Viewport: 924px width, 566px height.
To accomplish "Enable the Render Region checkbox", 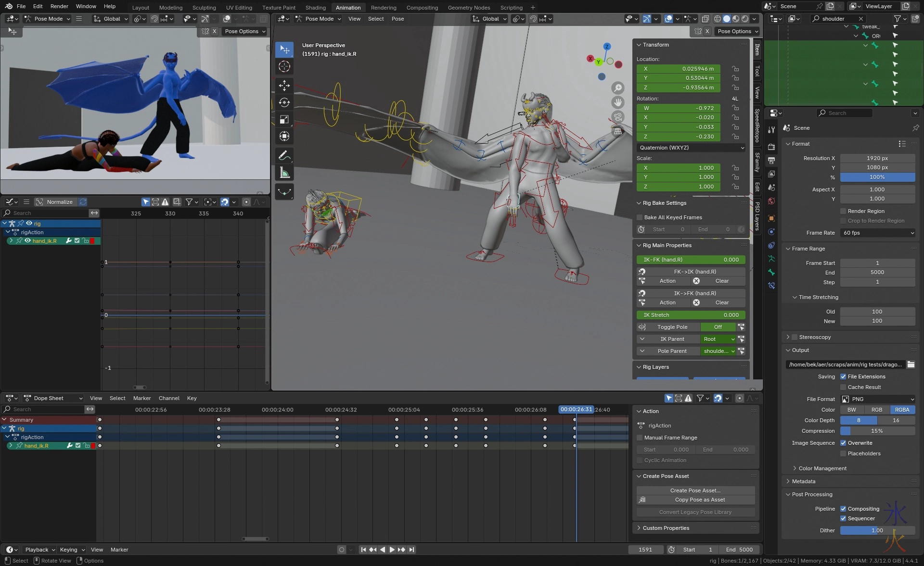I will [843, 211].
